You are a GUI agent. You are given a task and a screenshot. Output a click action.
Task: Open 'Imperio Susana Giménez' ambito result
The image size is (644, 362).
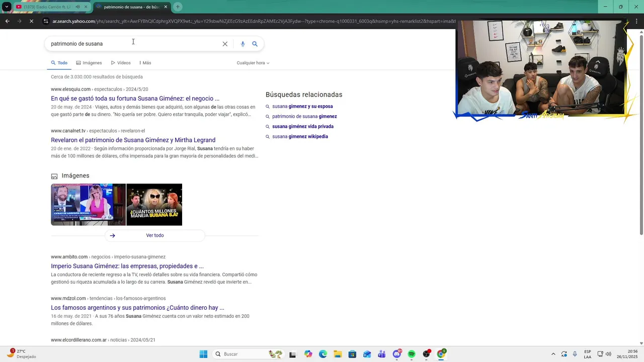[127, 266]
